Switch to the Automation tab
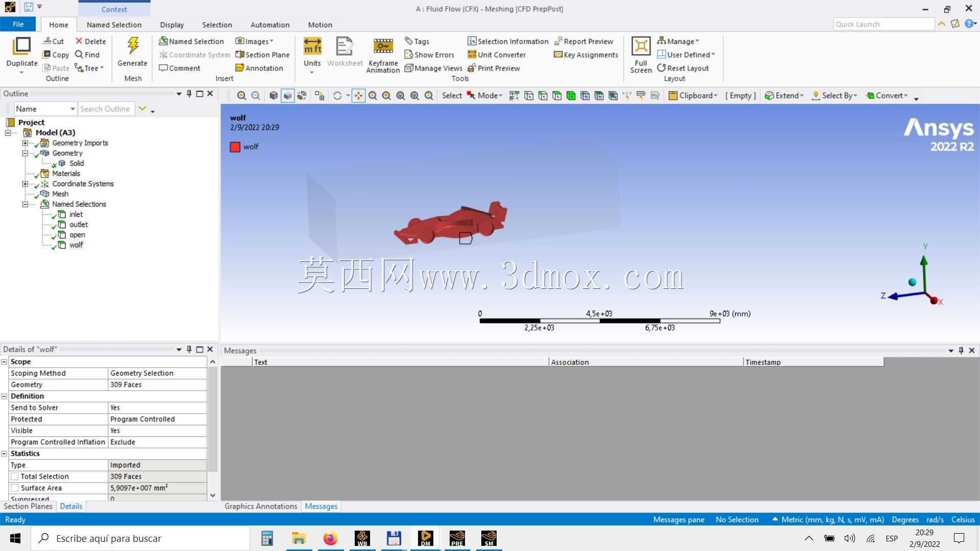 pos(269,24)
